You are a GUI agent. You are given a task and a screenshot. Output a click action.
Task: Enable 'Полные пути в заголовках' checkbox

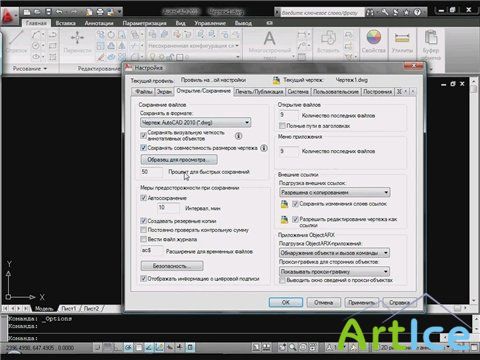tap(282, 126)
